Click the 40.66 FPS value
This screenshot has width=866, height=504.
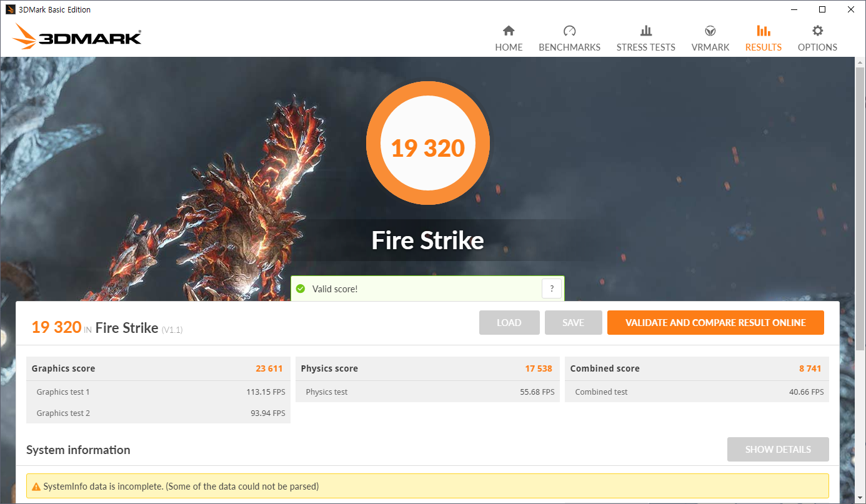807,392
